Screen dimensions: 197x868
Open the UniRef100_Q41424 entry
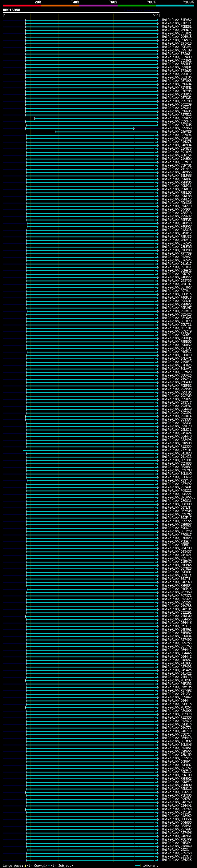(177, 433)
